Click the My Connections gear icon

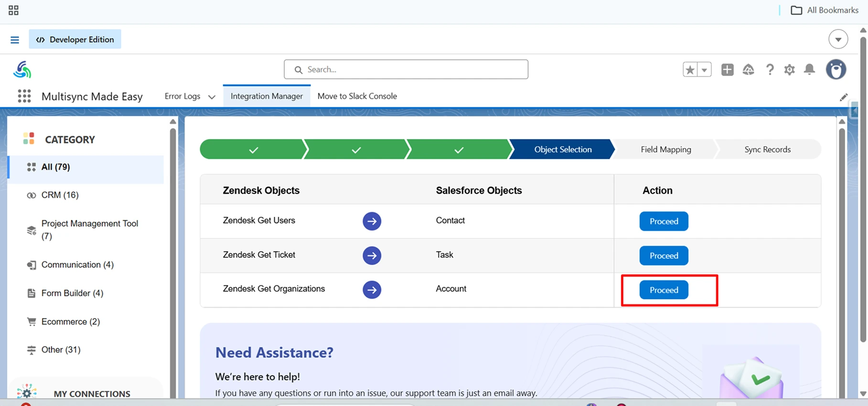(x=27, y=392)
